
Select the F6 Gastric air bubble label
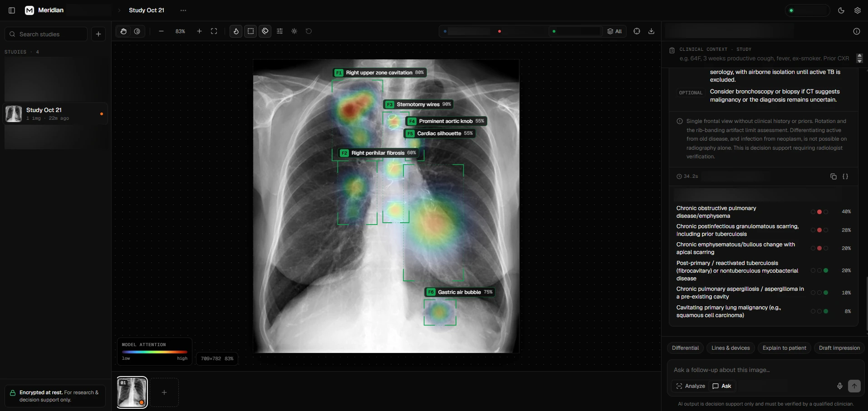460,292
